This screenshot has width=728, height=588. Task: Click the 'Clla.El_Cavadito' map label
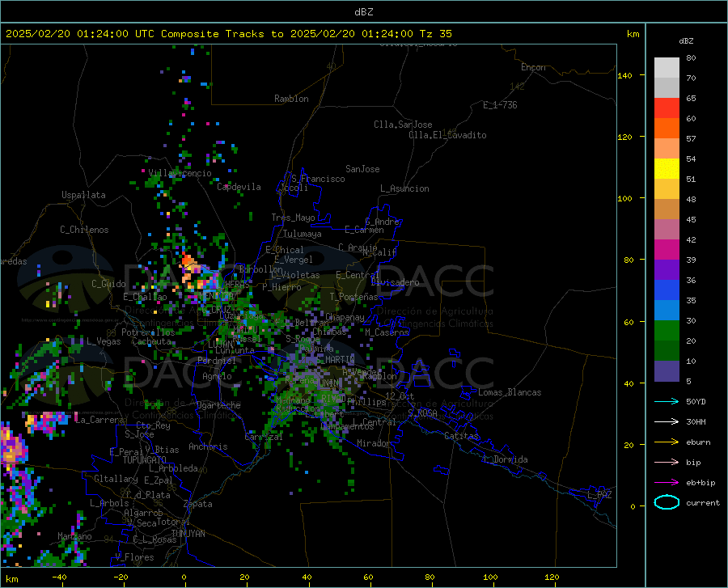447,135
